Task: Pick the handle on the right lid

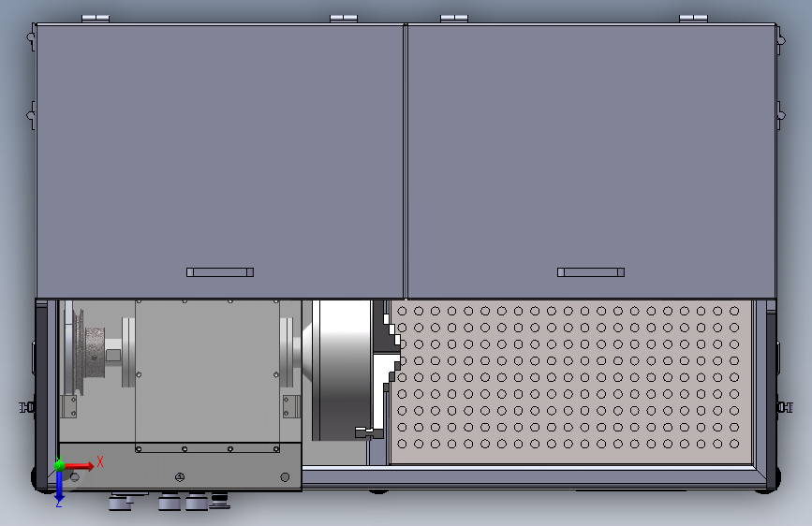Action: [591, 272]
